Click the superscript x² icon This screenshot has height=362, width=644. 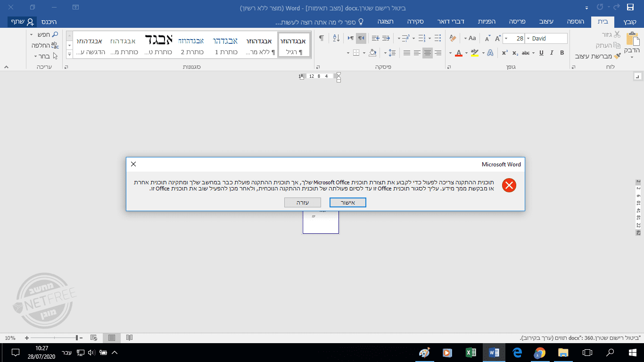(505, 53)
